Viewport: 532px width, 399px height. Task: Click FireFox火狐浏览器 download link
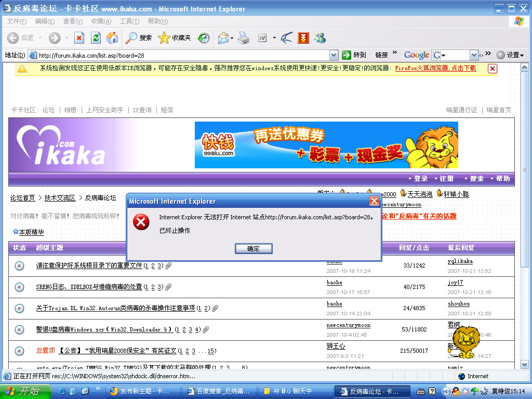[x=435, y=68]
